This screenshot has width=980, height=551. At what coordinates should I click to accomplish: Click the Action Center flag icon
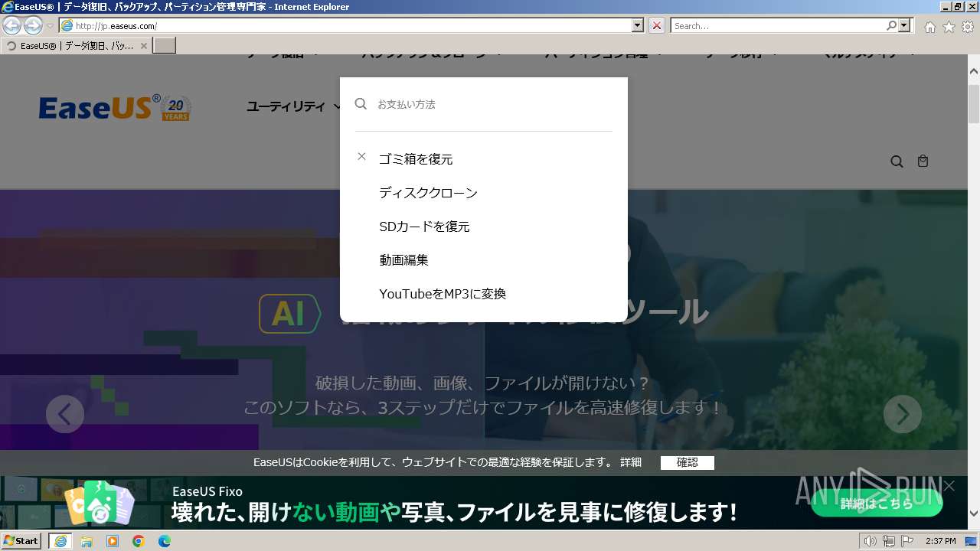click(x=907, y=541)
